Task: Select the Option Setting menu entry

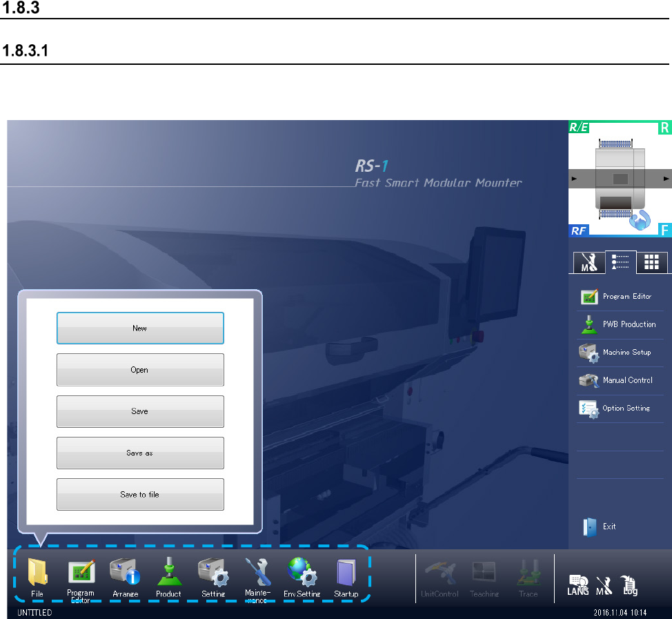Action: (x=620, y=409)
